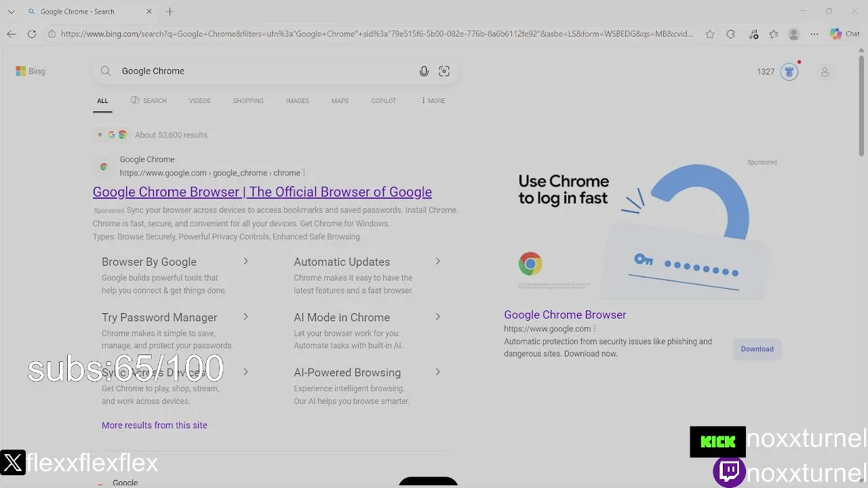The image size is (868, 488).
Task: Select the ALL results tab
Action: (102, 101)
